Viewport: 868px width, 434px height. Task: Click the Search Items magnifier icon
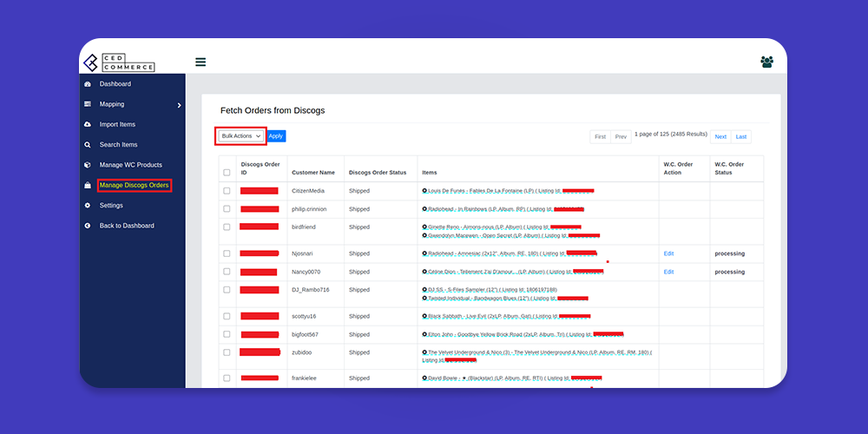pyautogui.click(x=87, y=145)
